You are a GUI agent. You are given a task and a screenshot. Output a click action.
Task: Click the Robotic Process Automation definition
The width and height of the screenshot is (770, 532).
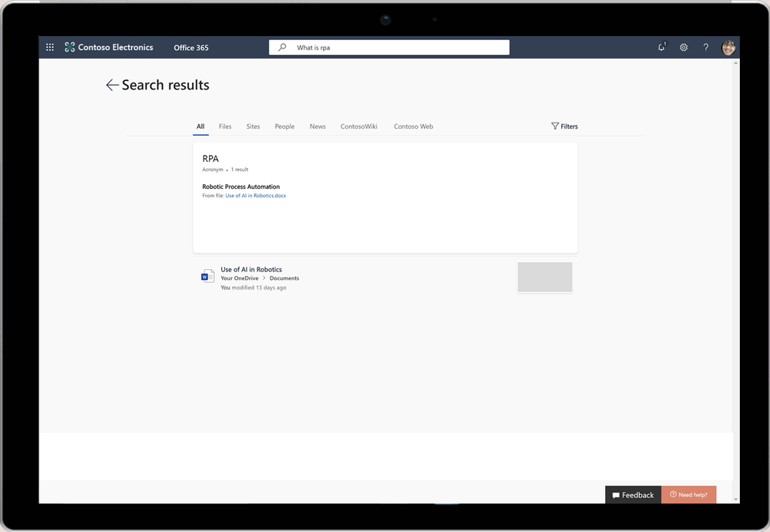click(x=240, y=187)
